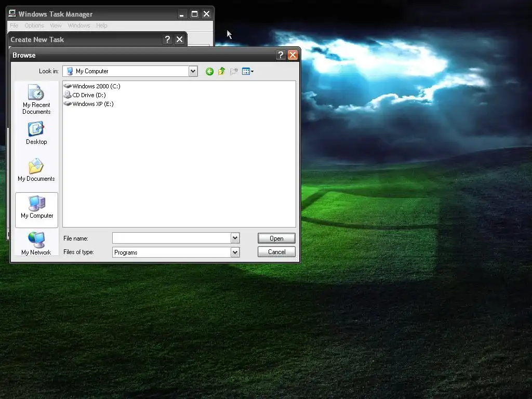The height and width of the screenshot is (399, 532).
Task: Select My Computer in places bar
Action: click(37, 209)
